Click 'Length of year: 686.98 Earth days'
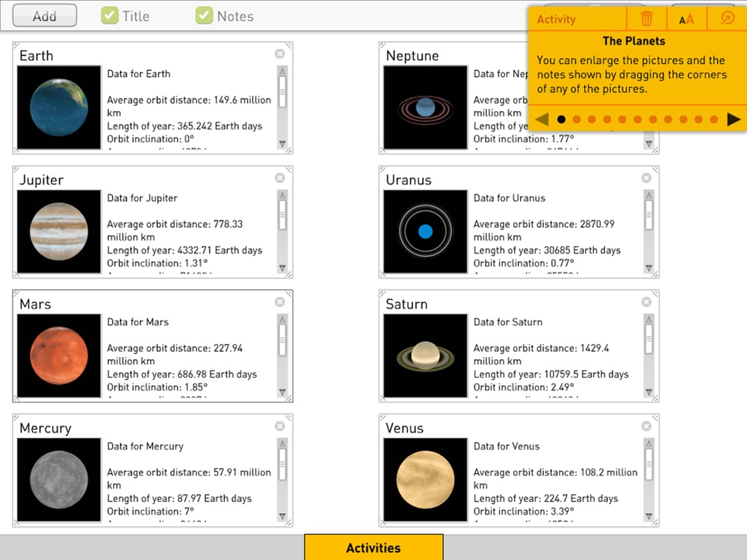The height and width of the screenshot is (560, 747). coord(182,374)
